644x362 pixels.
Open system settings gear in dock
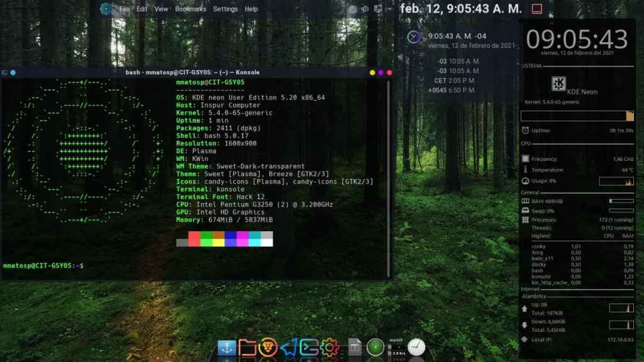(x=329, y=347)
